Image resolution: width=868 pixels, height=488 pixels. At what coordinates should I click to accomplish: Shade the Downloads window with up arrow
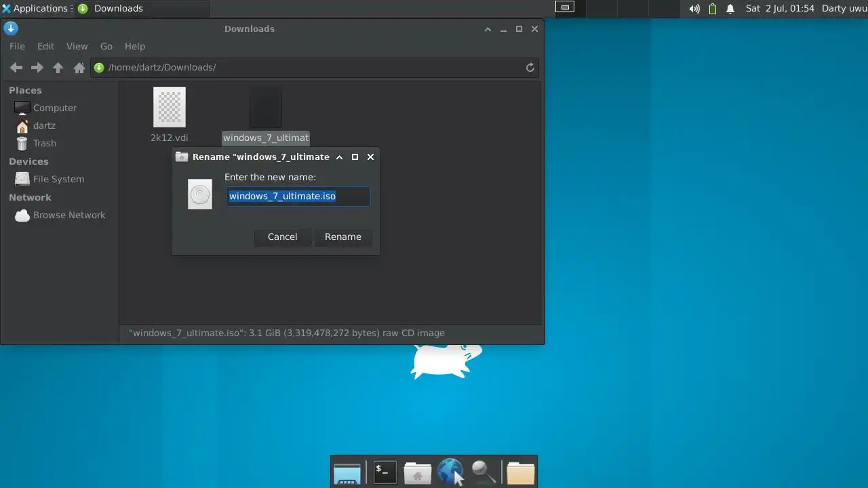pyautogui.click(x=488, y=29)
